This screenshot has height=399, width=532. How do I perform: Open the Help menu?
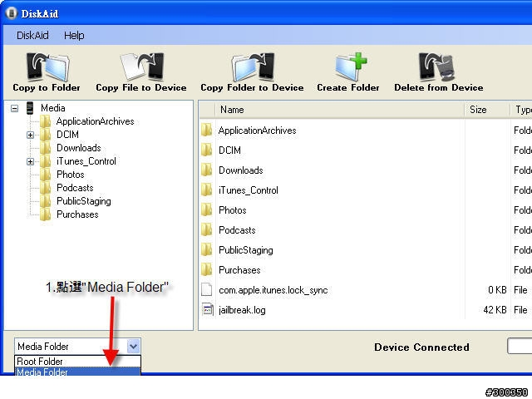tap(74, 35)
